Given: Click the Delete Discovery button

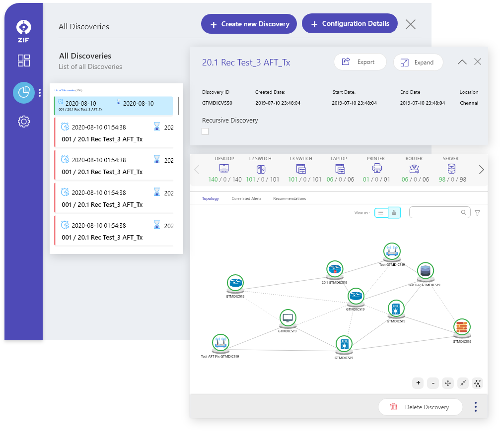Looking at the screenshot, I should (420, 407).
